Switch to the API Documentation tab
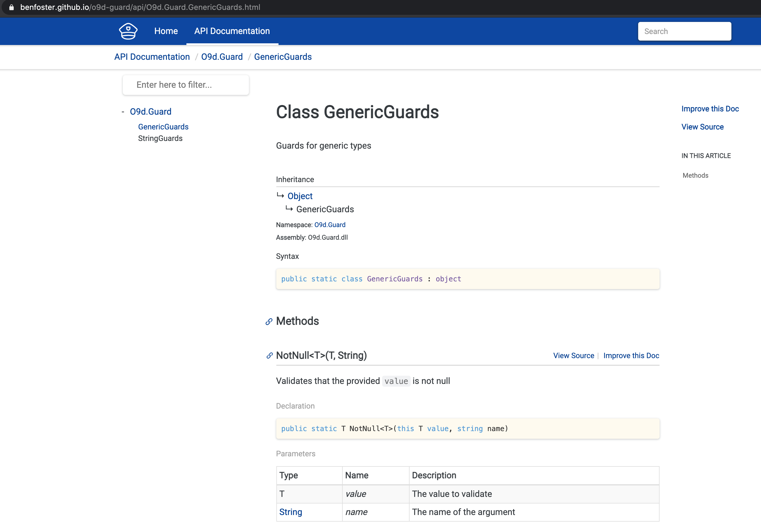The width and height of the screenshot is (761, 532). [232, 31]
